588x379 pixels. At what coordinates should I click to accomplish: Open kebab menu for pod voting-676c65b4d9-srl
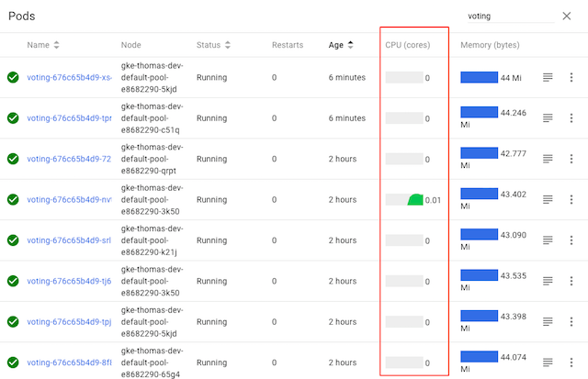point(571,240)
